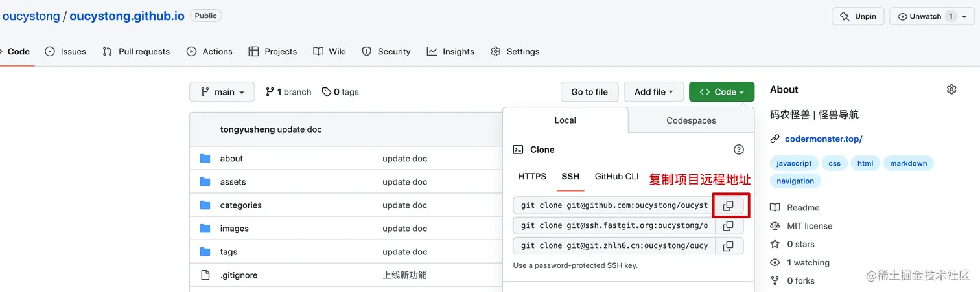980x292 pixels.
Task: Switch to the Local tab
Action: point(565,120)
